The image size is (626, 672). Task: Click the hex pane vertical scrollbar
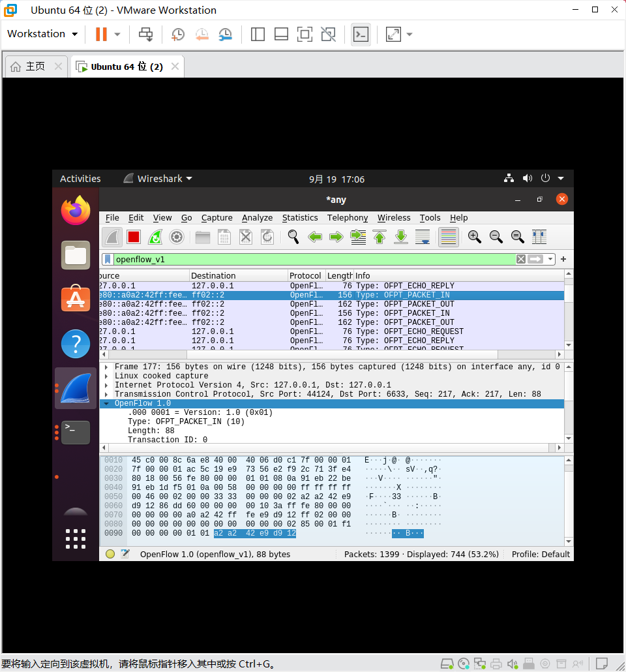(x=569, y=500)
